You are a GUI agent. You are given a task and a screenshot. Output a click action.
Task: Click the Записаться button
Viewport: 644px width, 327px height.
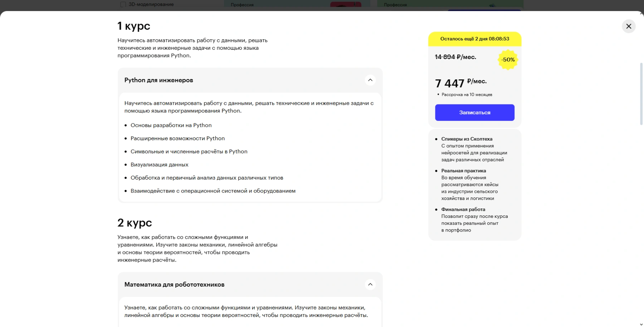474,112
